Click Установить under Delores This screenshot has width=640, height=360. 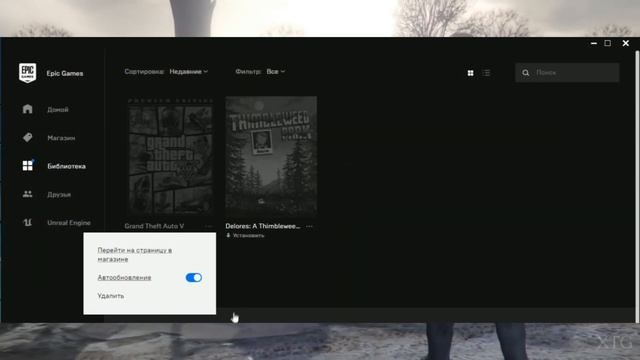click(248, 236)
